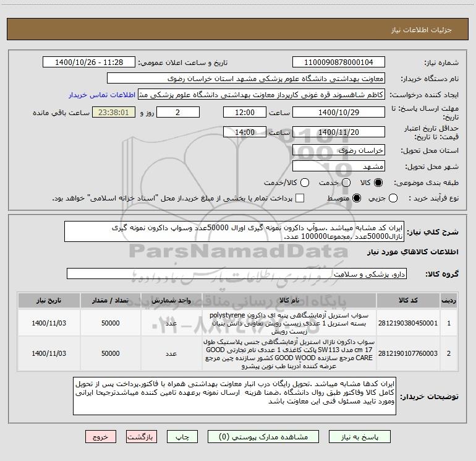Click the نام دستگاه خریدار field

pyautogui.click(x=246, y=79)
